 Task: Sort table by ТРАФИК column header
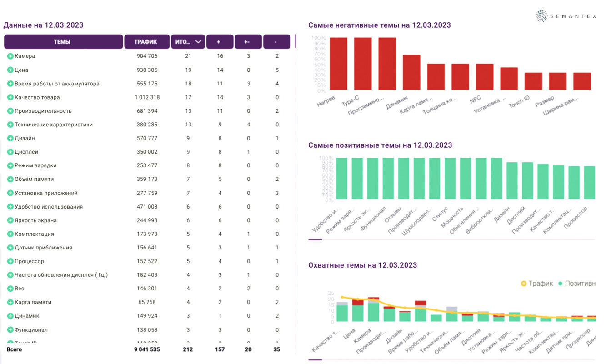point(147,42)
